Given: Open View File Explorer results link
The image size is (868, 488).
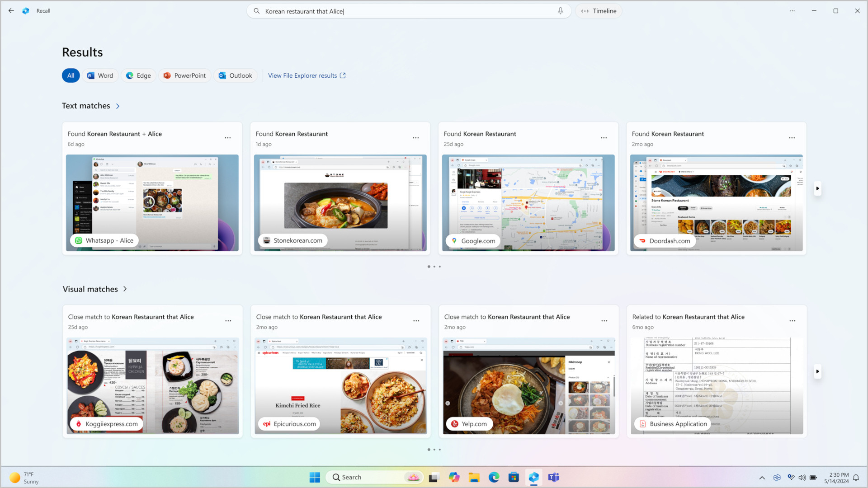Looking at the screenshot, I should (x=307, y=75).
